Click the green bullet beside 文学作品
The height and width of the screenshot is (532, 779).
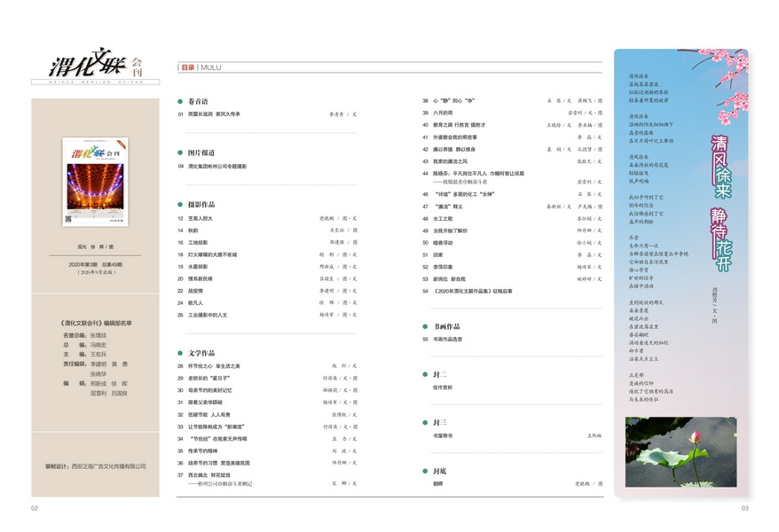pos(180,352)
